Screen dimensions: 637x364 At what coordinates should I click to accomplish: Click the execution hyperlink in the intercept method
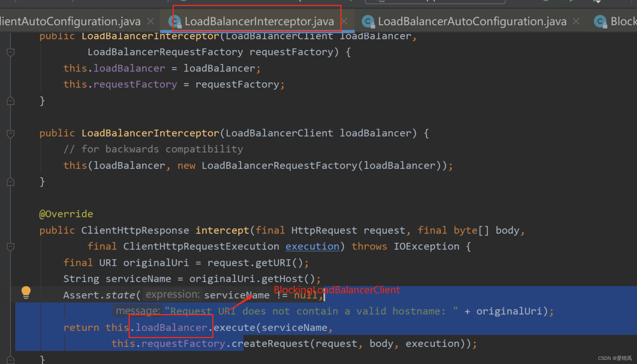(312, 246)
